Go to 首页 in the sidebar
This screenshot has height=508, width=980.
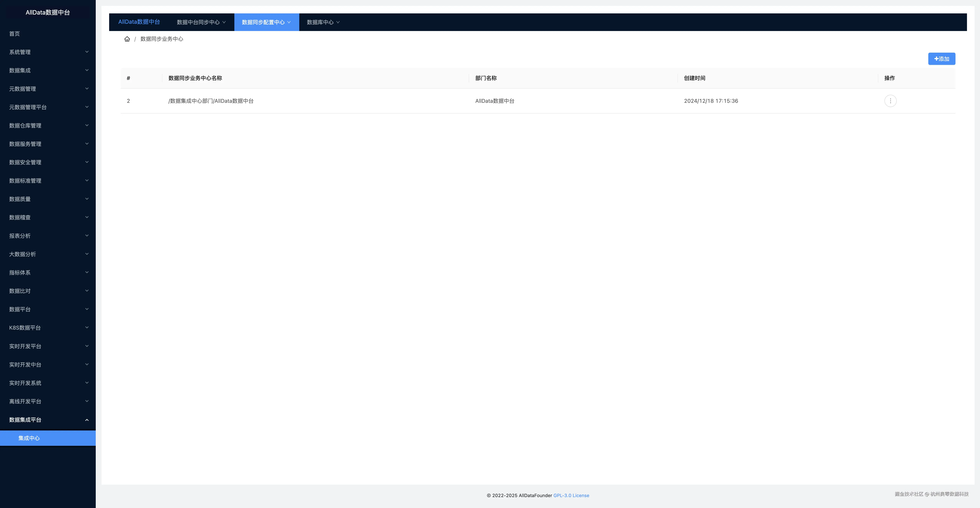(x=48, y=33)
